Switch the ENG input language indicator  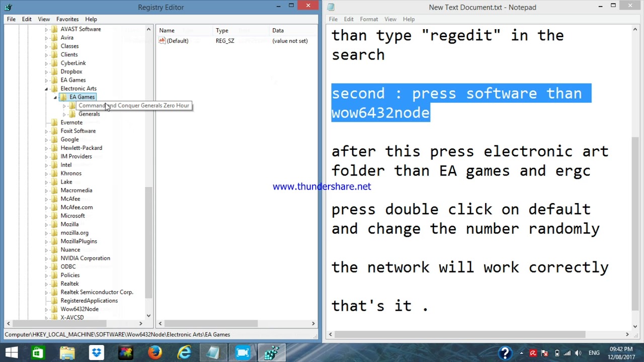594,353
